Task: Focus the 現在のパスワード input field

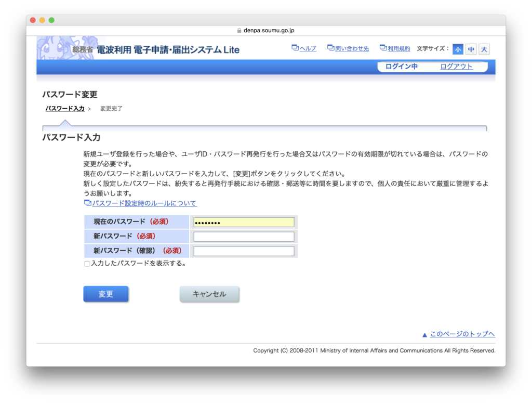Action: click(x=244, y=223)
